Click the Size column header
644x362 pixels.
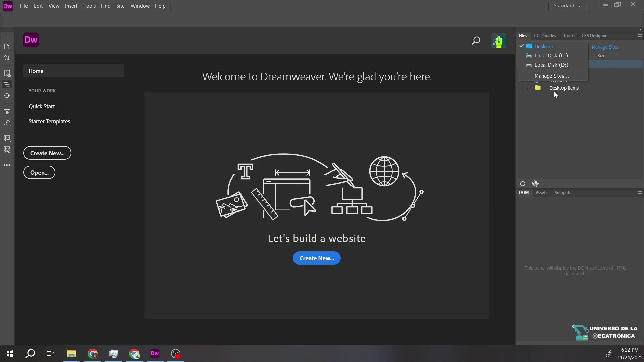coord(601,56)
